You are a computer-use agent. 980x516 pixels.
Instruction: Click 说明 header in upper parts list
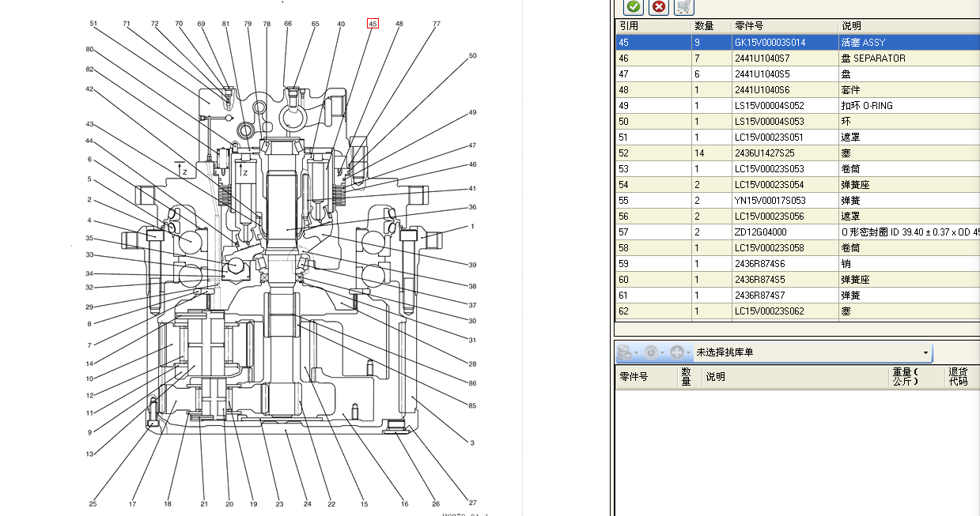coord(909,27)
